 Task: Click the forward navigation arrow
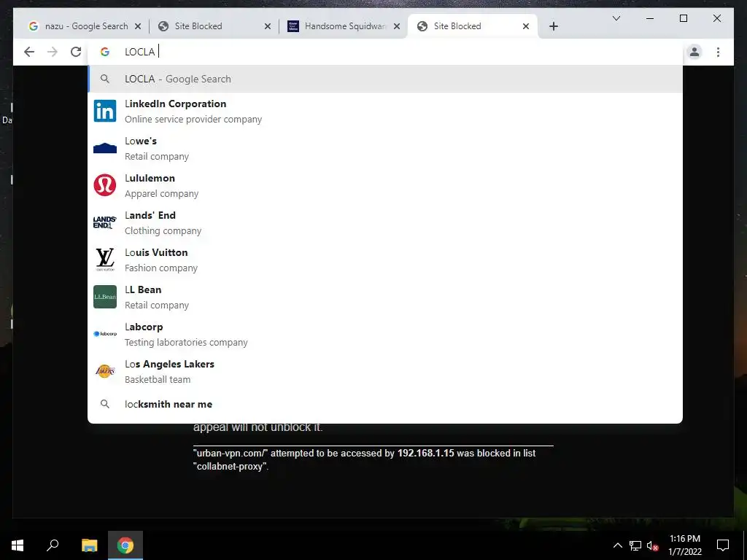53,52
